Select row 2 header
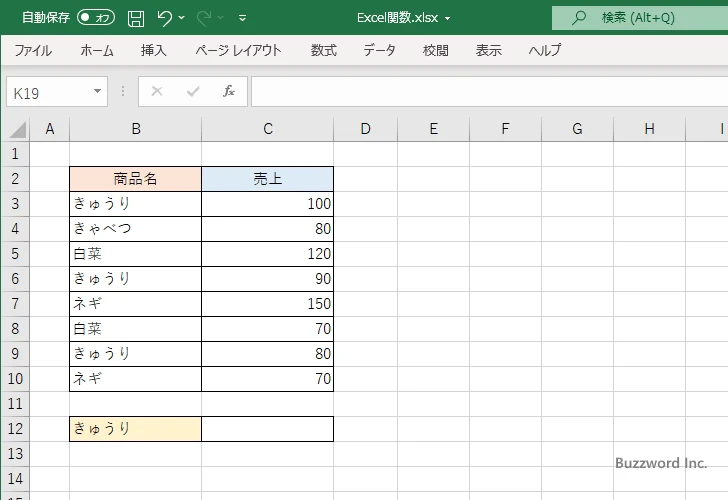The height and width of the screenshot is (500, 728). coord(15,179)
